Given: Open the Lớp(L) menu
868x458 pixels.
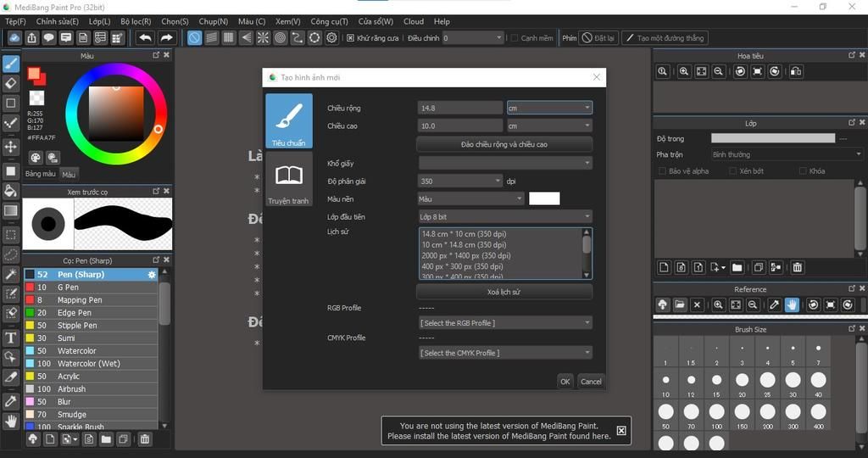Looking at the screenshot, I should pos(100,21).
